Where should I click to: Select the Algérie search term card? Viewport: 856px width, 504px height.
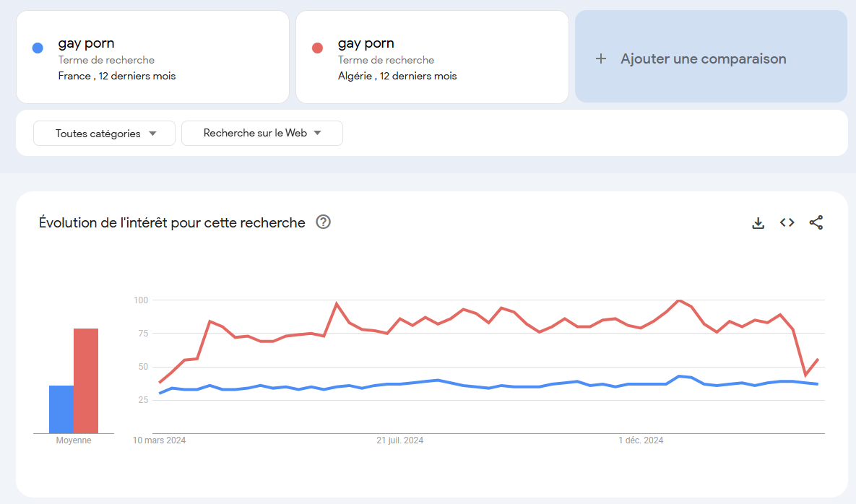(x=433, y=57)
